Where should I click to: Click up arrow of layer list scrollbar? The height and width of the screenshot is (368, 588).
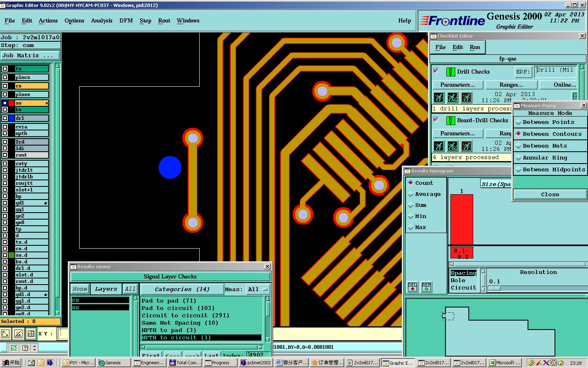pyautogui.click(x=58, y=66)
